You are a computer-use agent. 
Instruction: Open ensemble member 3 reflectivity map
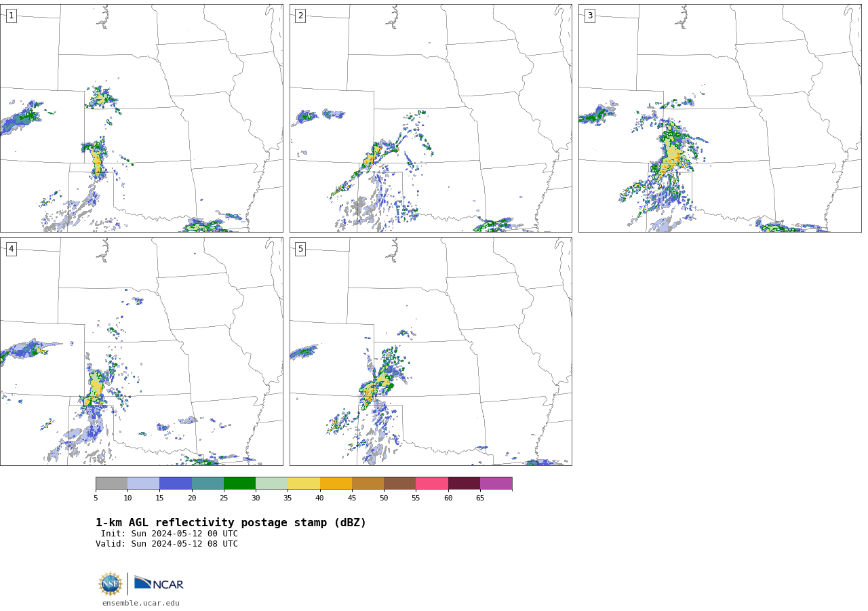pyautogui.click(x=719, y=118)
